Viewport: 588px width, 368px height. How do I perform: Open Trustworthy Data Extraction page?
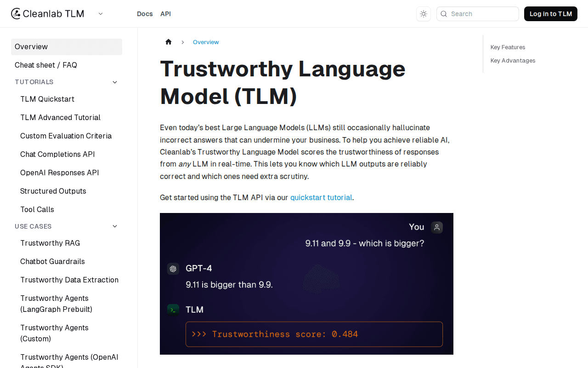pos(69,280)
